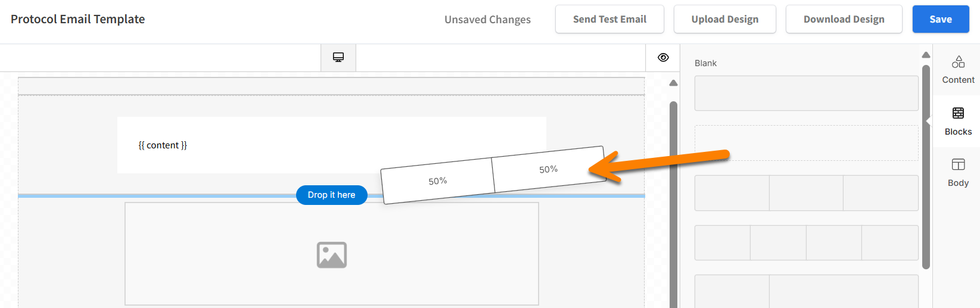Click the desktop preview monitor icon
Image resolution: width=980 pixels, height=308 pixels.
click(x=338, y=57)
